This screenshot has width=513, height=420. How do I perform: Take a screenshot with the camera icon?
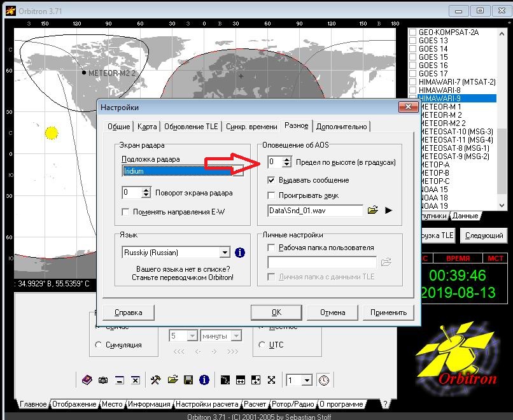(x=103, y=380)
